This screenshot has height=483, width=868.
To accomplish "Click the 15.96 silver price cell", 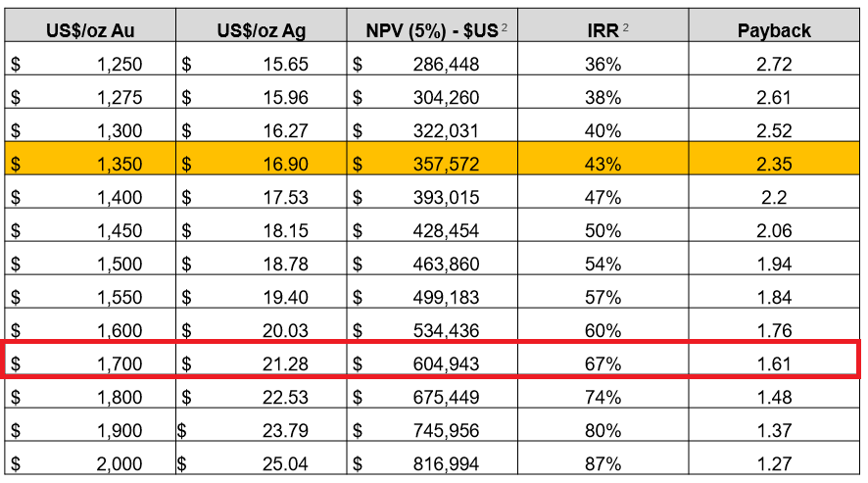I will click(x=262, y=98).
